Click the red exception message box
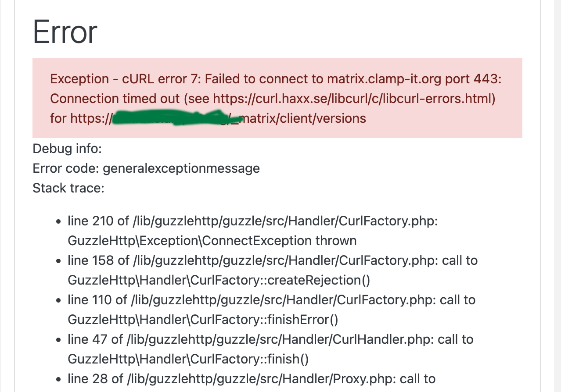The height and width of the screenshot is (392, 561). pos(277,98)
